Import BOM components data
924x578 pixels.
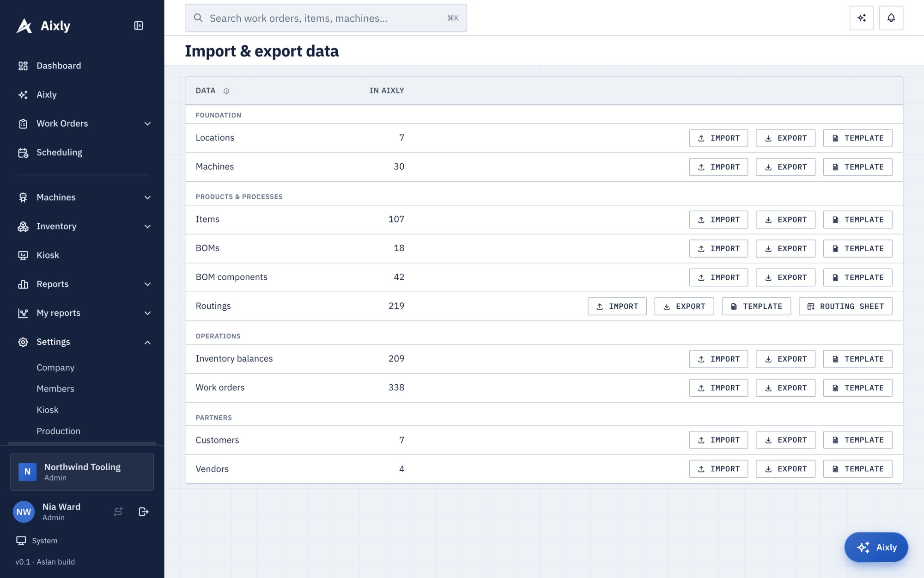point(718,277)
